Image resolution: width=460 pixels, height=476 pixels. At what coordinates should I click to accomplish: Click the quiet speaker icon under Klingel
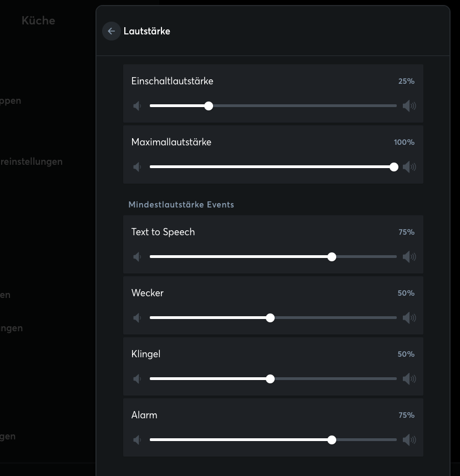pyautogui.click(x=137, y=379)
